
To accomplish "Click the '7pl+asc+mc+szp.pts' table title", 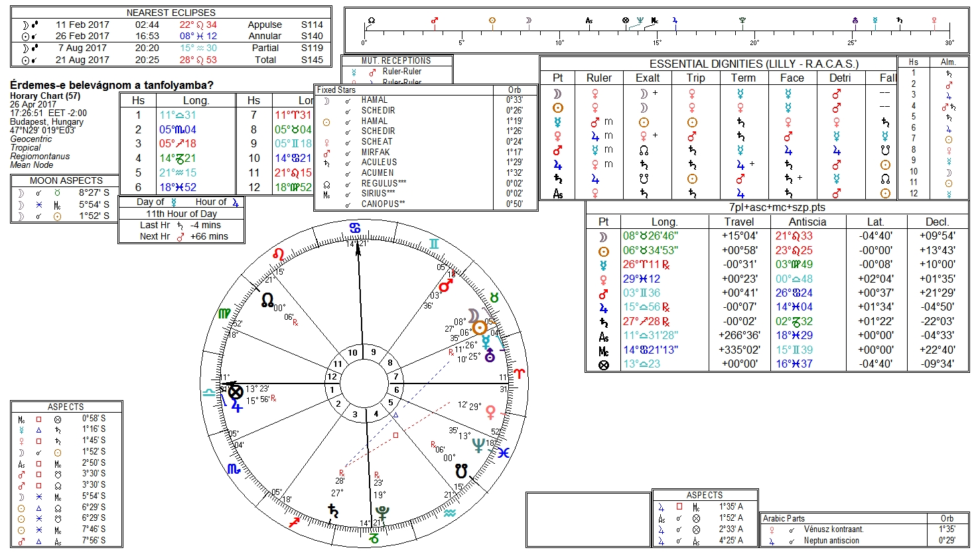I will [x=777, y=208].
